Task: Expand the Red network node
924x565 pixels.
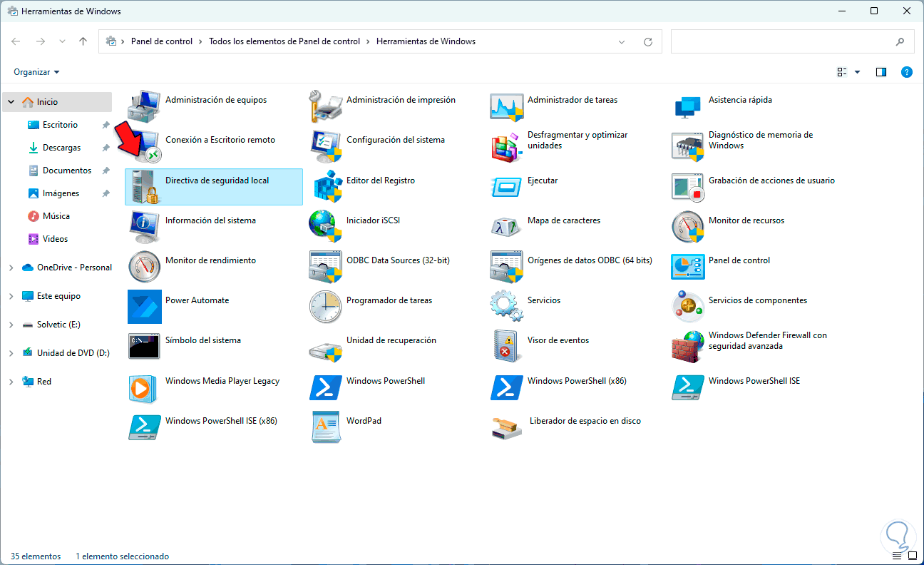Action: click(x=11, y=382)
